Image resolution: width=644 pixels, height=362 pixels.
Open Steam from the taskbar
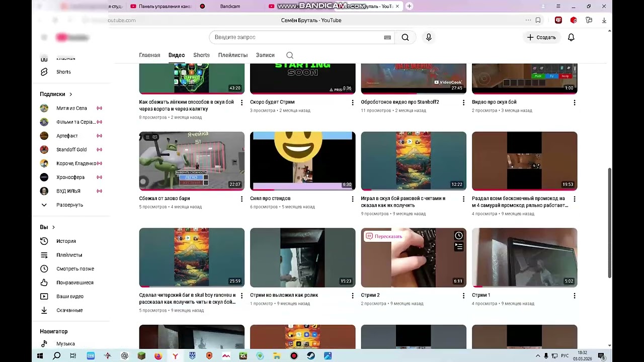311,356
